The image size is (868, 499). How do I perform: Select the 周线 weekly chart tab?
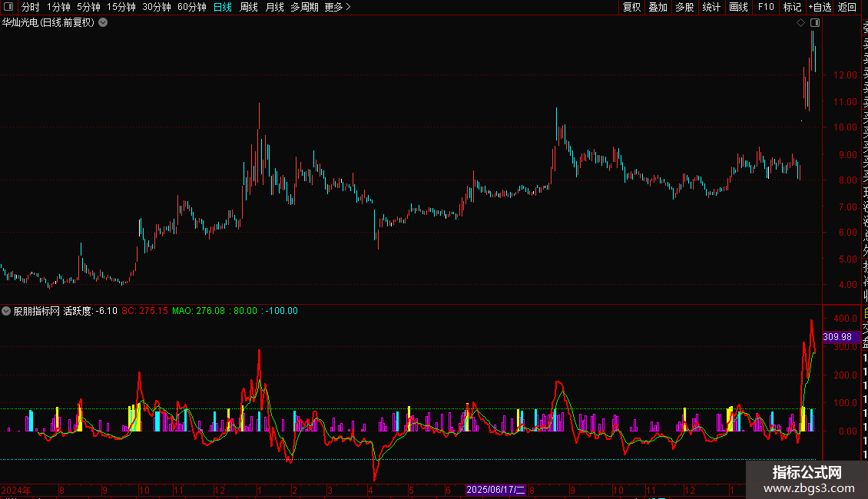tap(249, 7)
